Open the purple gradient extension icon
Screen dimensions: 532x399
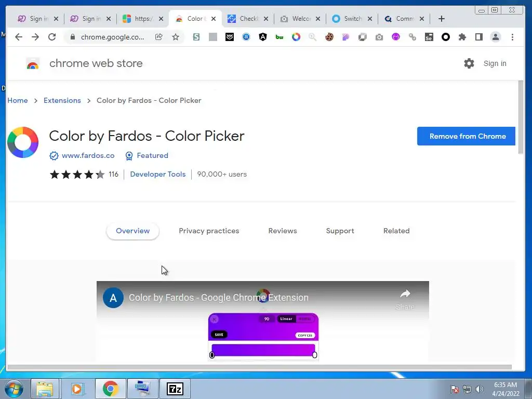coord(345,37)
